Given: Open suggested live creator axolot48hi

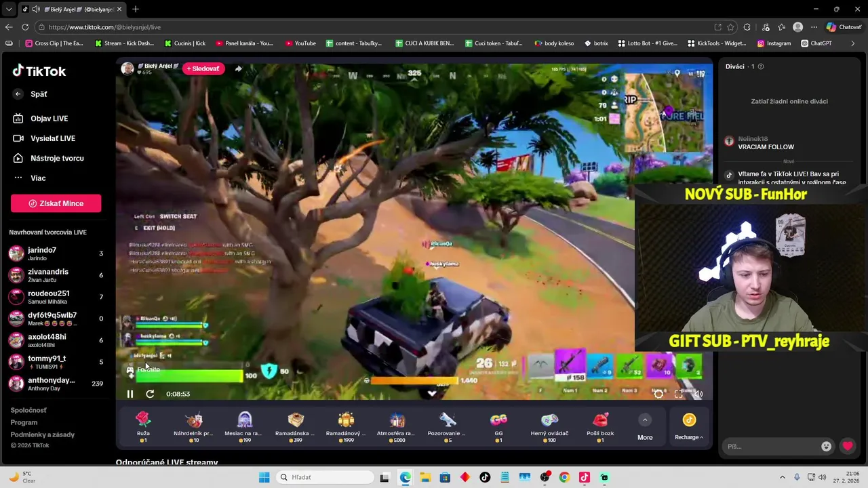Looking at the screenshot, I should (x=56, y=340).
